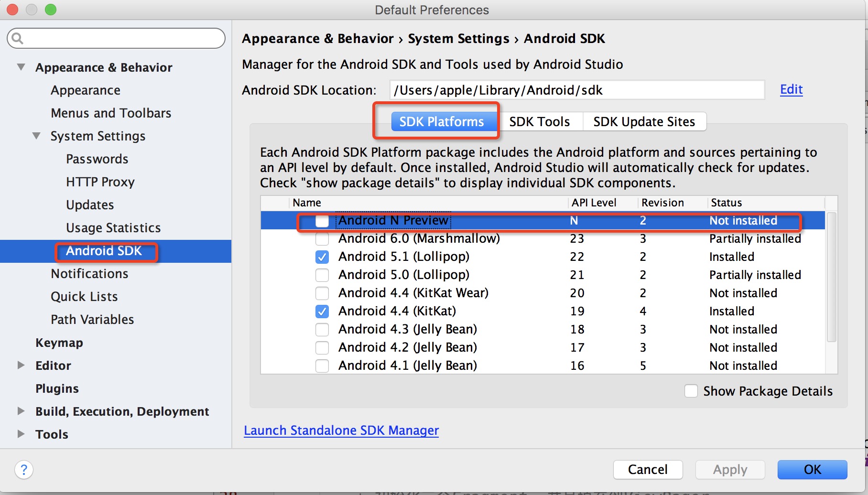Check the Android N Preview checkbox
The image size is (868, 495).
[322, 221]
